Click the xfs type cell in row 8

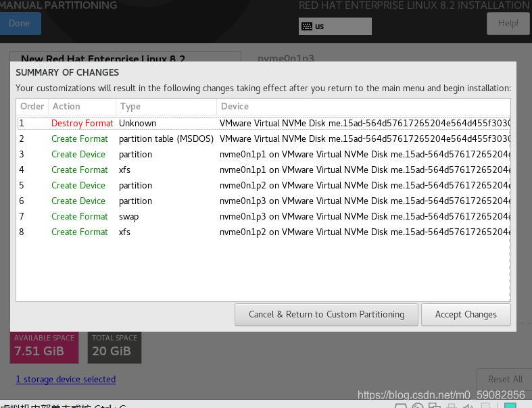124,232
